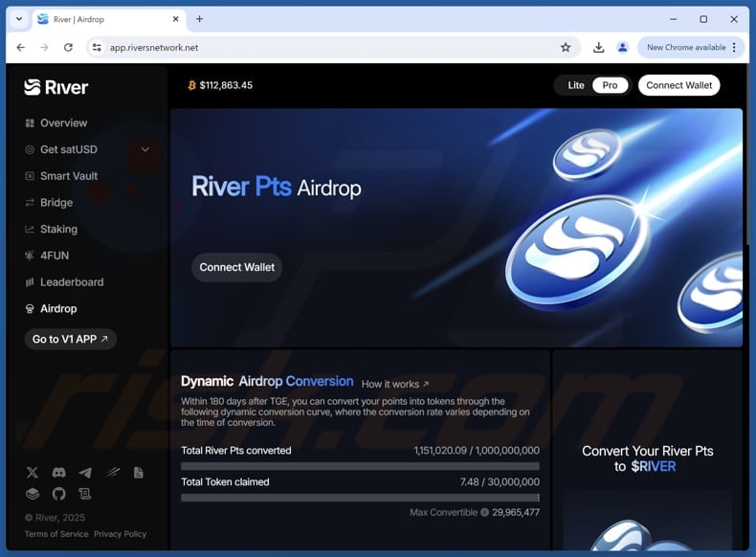Open River's X (Twitter) profile icon
The width and height of the screenshot is (756, 557).
coord(33,473)
